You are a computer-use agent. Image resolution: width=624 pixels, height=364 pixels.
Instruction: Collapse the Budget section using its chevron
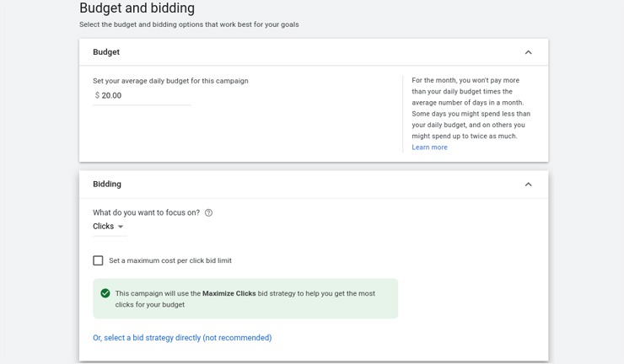click(x=528, y=52)
